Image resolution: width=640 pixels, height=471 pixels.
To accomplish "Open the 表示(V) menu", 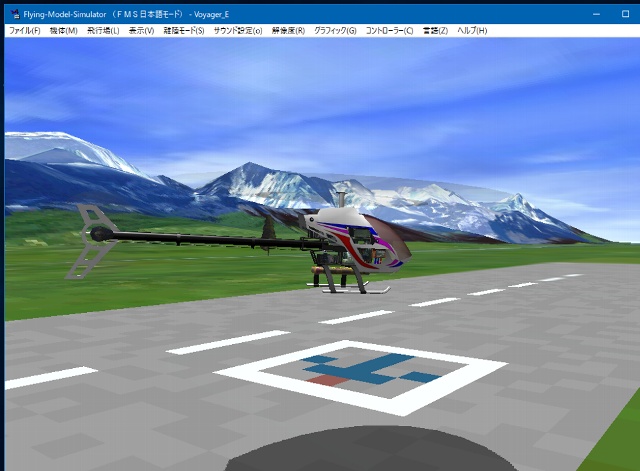I will pyautogui.click(x=141, y=31).
